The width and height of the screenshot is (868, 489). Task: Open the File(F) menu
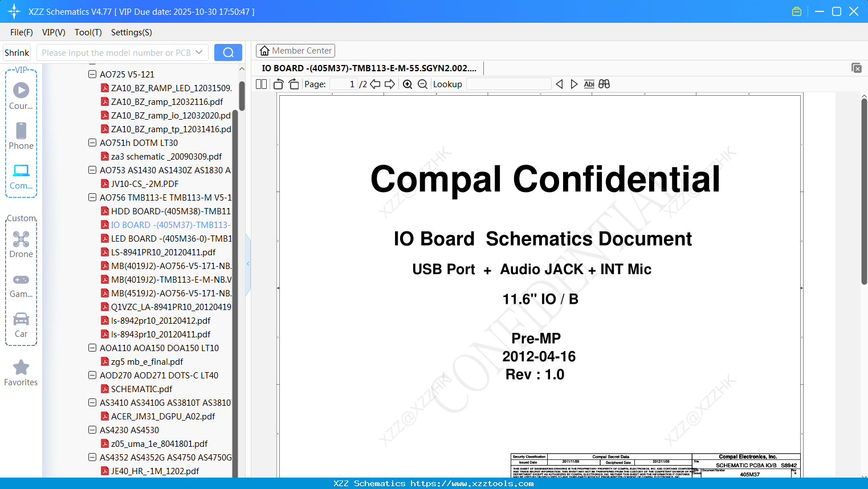click(22, 32)
